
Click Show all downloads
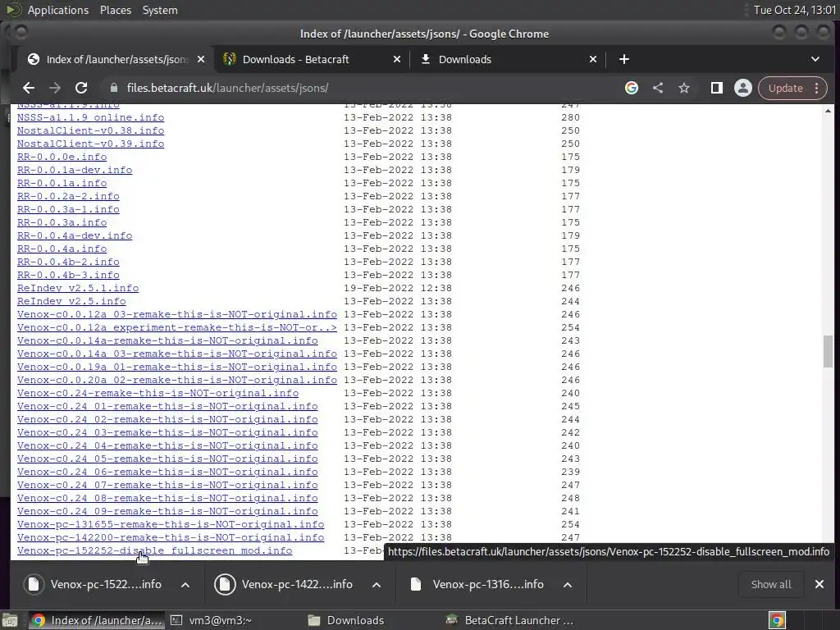[x=771, y=584]
